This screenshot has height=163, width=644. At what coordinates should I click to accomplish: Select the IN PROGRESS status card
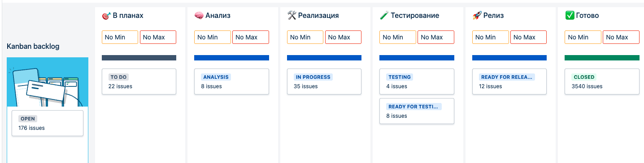point(324,81)
